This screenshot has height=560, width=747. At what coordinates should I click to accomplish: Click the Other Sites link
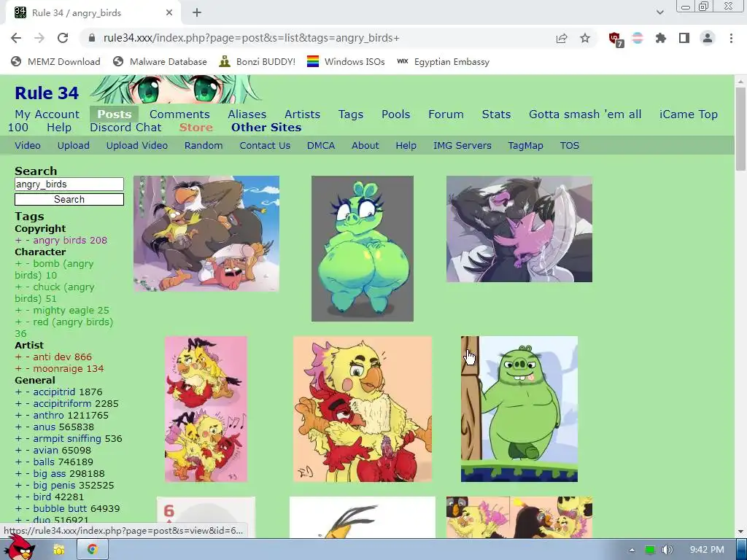tap(266, 128)
